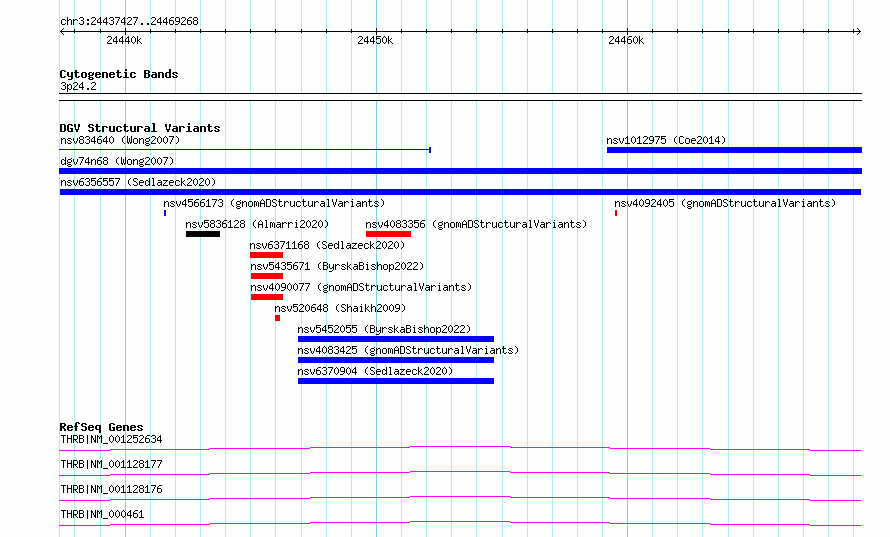Screen dimensions: 890x537
Task: Select the nsv4566173 gnomAD variant label
Action: pyautogui.click(x=274, y=203)
